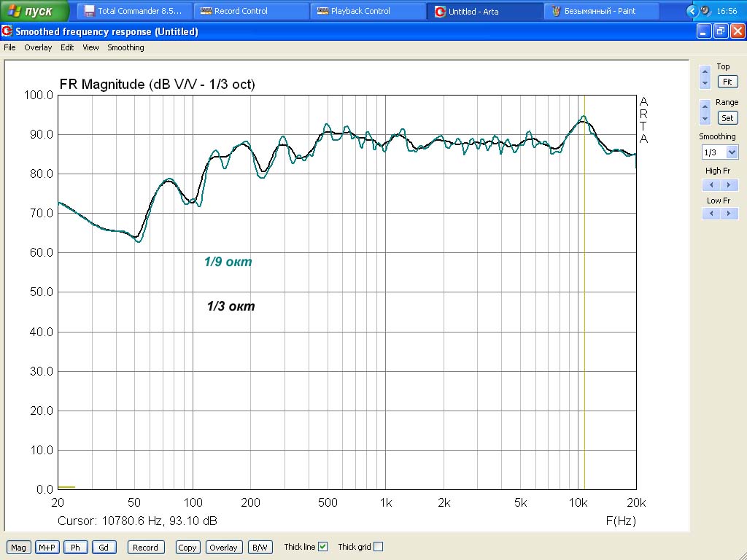This screenshot has height=560, width=747.
Task: Restore down the Smoothed frequency response window
Action: (x=721, y=31)
